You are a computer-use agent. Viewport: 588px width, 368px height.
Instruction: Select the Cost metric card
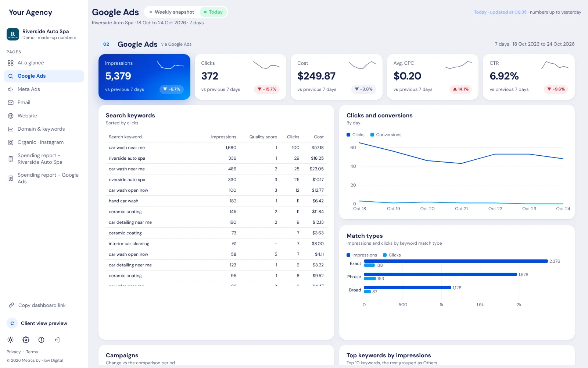point(337,77)
